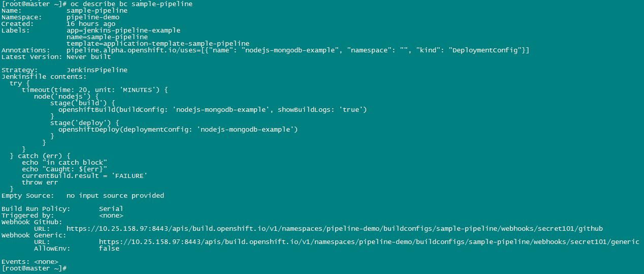Screen dimensions: 644x274
Task: Click the 'catch (err)' line
Action: (43, 156)
